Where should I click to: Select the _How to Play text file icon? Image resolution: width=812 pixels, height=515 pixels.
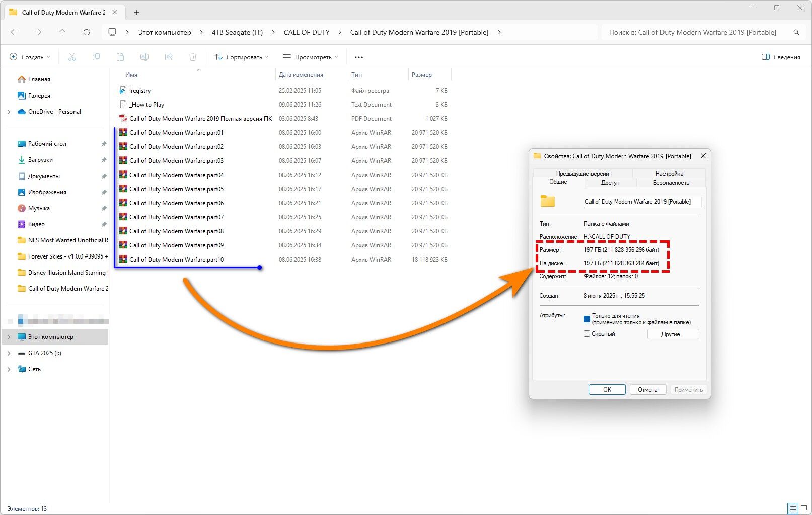point(123,105)
